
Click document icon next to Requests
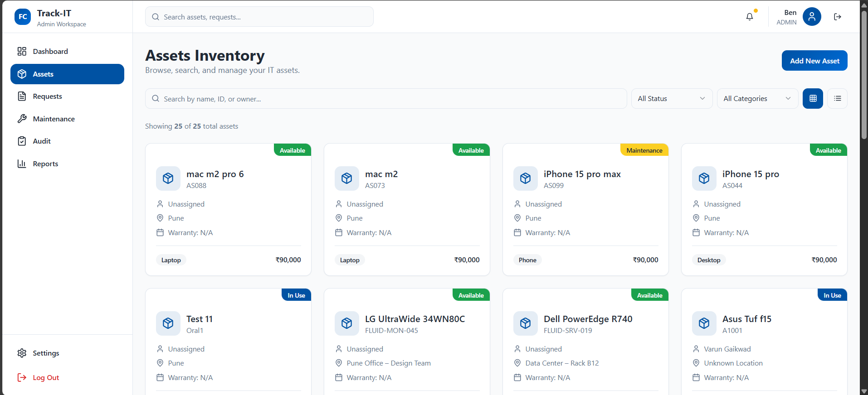(22, 96)
